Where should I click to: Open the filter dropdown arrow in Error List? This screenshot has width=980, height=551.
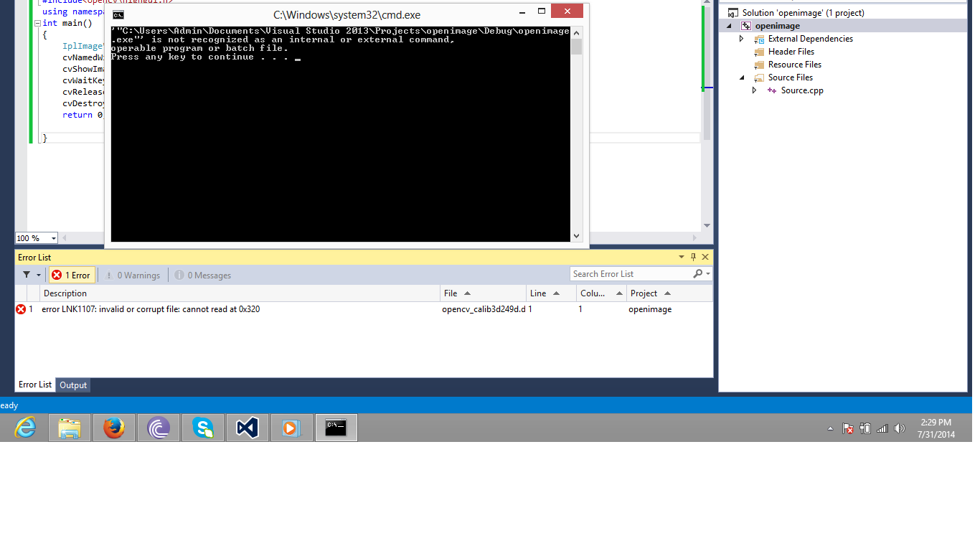[x=39, y=275]
